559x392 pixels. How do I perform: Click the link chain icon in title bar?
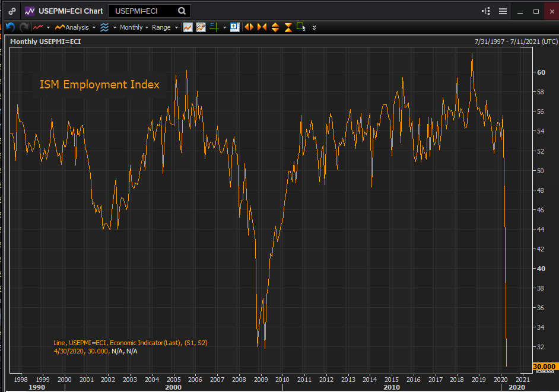[12, 11]
